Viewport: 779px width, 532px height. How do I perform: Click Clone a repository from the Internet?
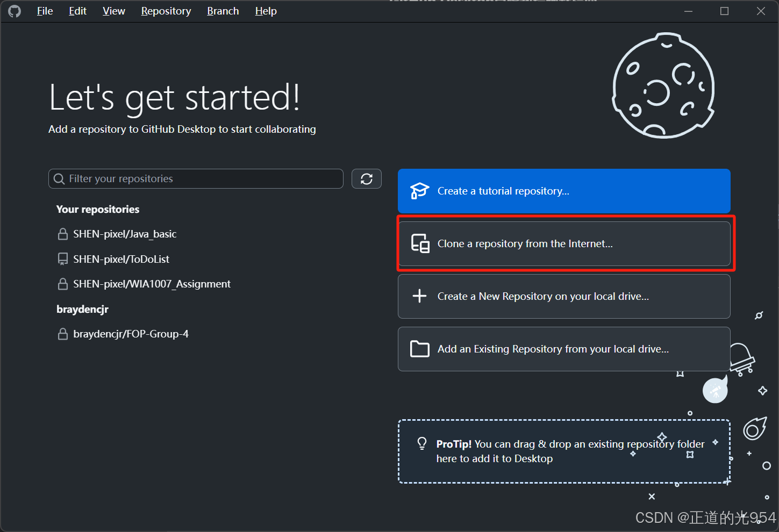click(x=564, y=243)
